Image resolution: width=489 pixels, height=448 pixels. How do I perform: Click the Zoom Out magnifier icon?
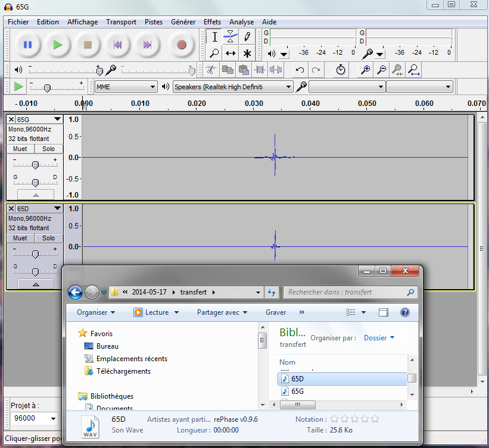tap(381, 70)
